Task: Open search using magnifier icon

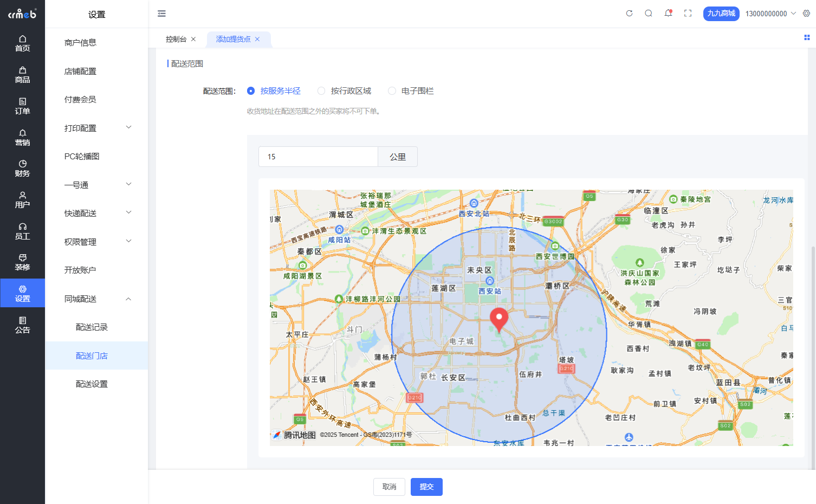Action: point(649,14)
